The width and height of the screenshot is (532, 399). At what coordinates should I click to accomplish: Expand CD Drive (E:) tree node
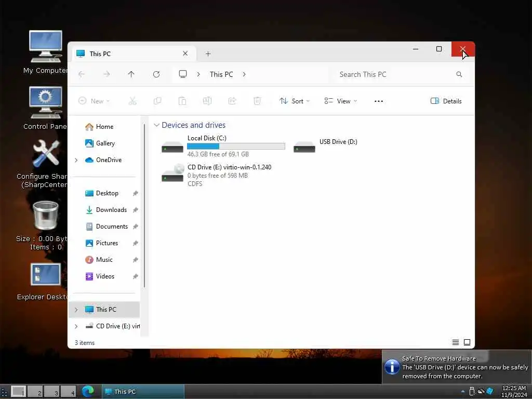(76, 326)
